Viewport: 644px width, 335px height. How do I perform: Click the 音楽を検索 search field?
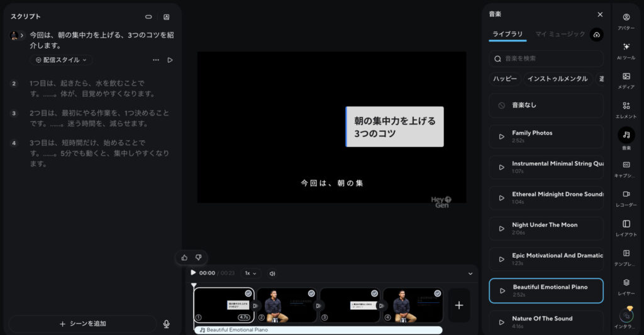point(546,58)
